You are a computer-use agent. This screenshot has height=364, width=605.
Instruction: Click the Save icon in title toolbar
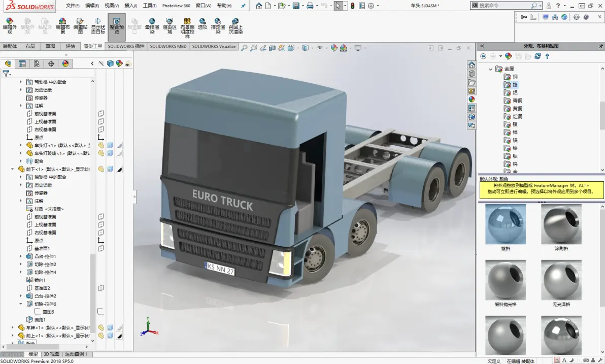296,6
